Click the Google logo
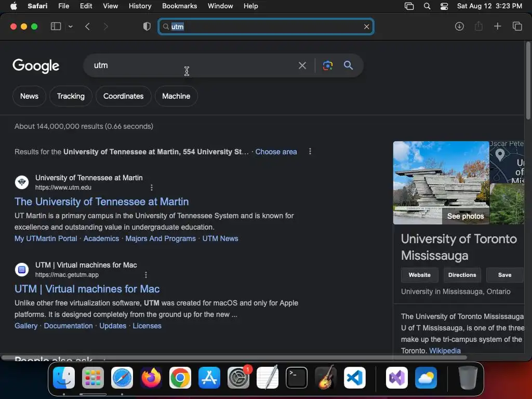The image size is (532, 399). [x=36, y=66]
